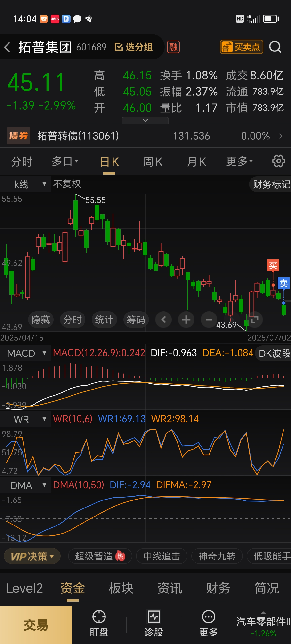Open the 更多 chart periods dropdown

(239, 161)
